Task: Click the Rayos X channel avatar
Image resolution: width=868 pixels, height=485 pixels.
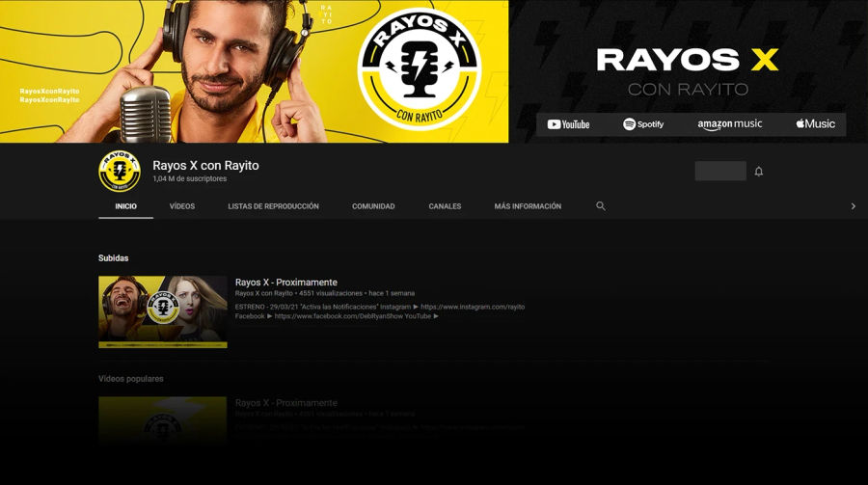Action: click(119, 171)
